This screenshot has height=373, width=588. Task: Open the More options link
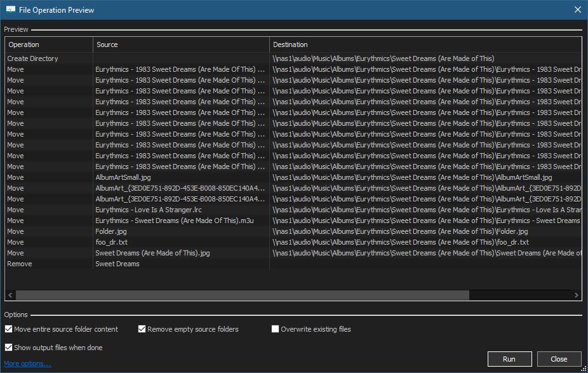coord(27,363)
